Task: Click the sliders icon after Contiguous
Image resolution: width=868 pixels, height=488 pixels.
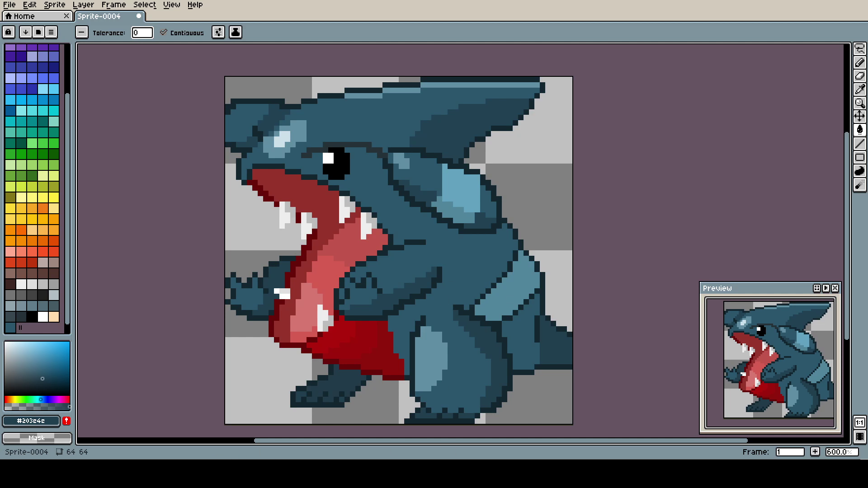Action: [218, 32]
